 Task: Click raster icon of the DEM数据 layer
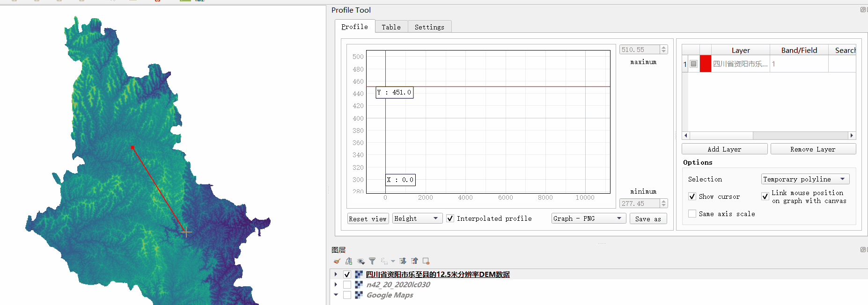[359, 274]
